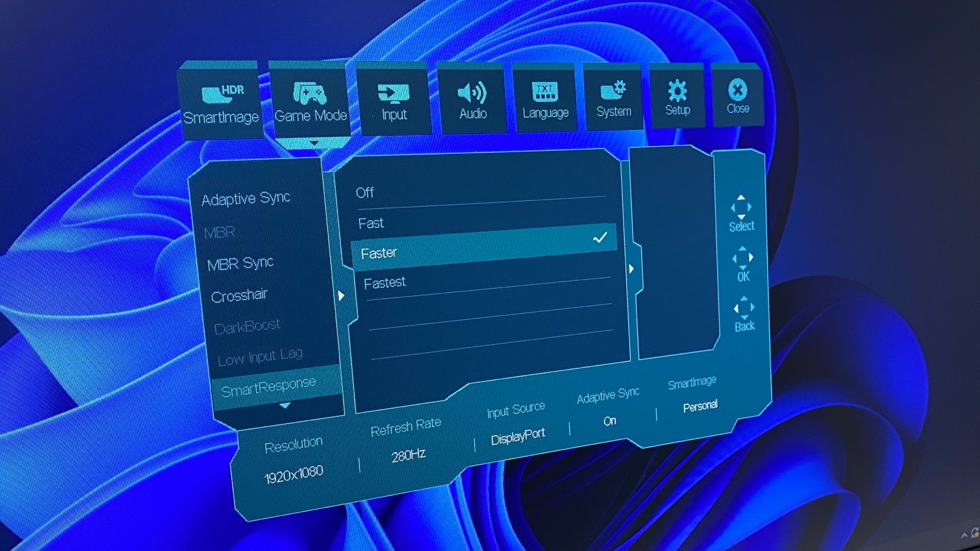Select the highlighted SmartResponse entry

click(x=276, y=386)
